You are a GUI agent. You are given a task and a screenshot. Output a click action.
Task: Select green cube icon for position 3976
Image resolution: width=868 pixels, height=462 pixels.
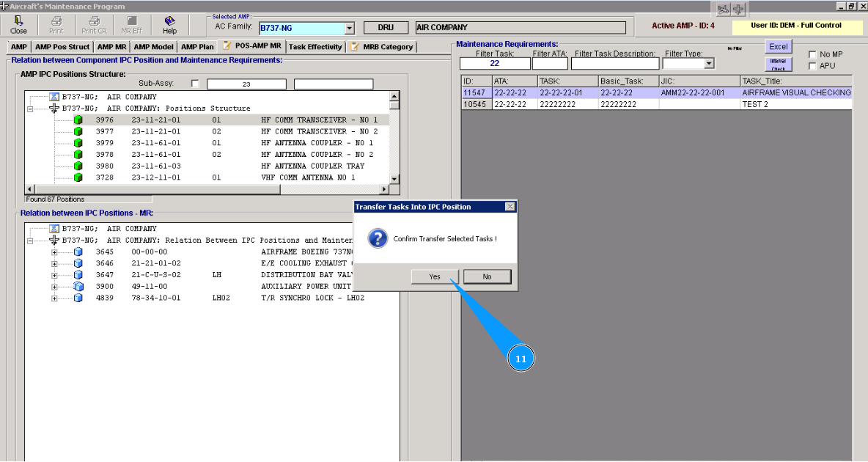(78, 120)
